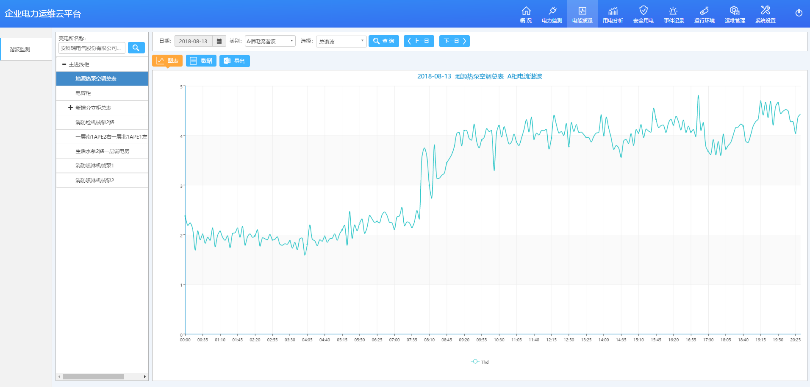Click the date field showing 2018-08-13

pos(194,41)
